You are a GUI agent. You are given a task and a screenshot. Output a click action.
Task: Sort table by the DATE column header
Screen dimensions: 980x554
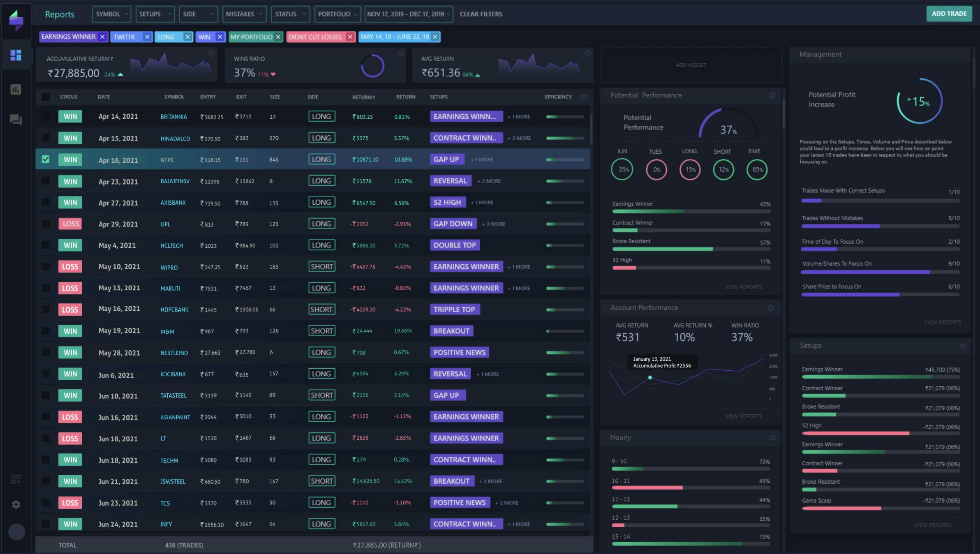tap(104, 97)
